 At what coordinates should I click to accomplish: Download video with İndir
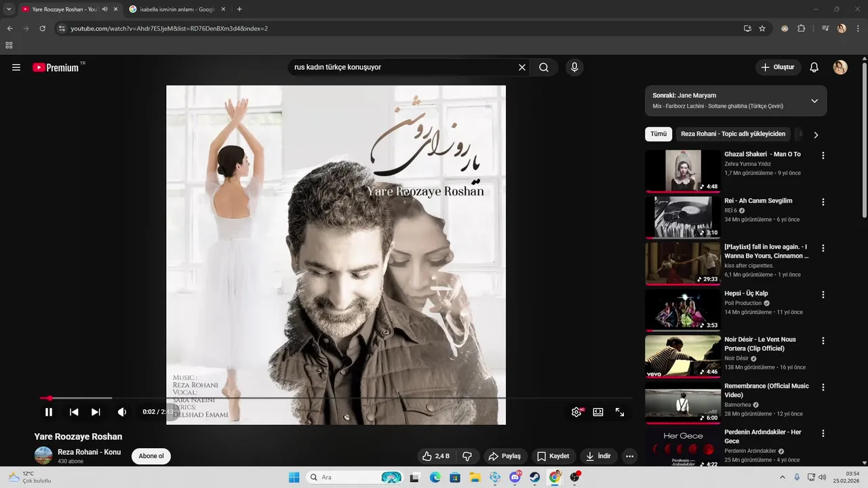coord(598,456)
